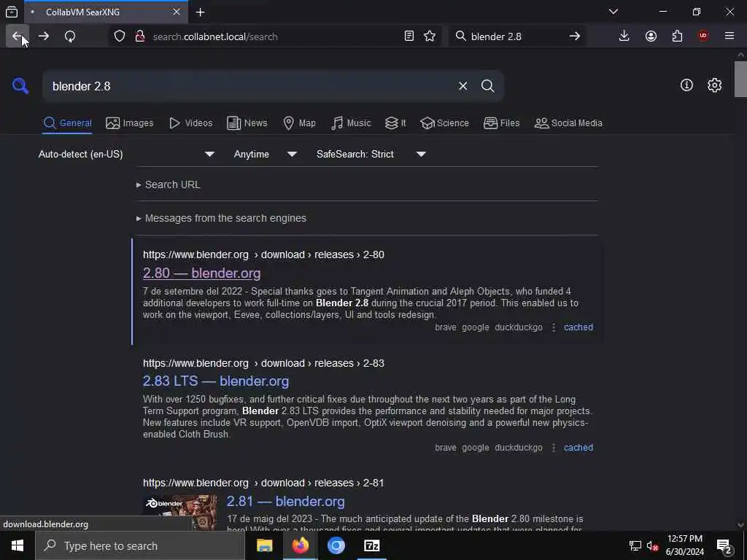
Task: Open the Windows Start menu
Action: click(18, 545)
